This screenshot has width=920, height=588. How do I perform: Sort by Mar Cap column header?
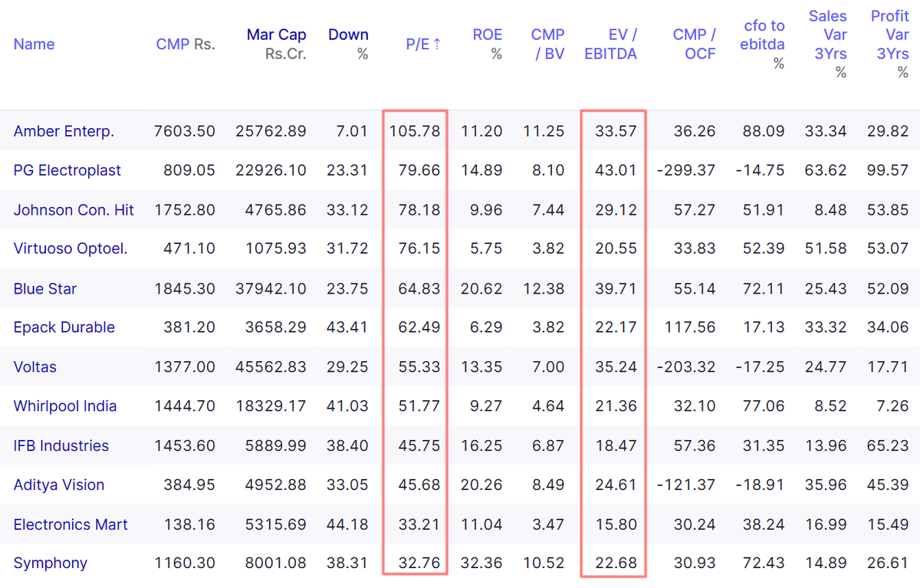(x=277, y=44)
